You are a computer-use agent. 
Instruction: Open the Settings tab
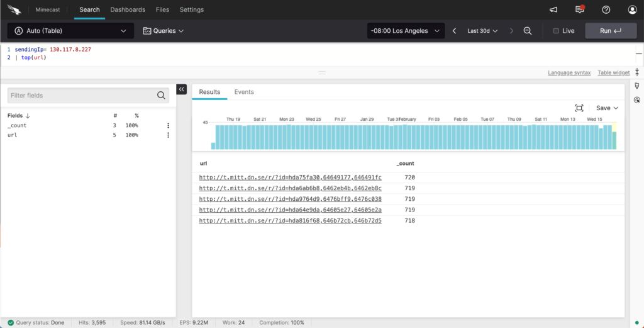coord(191,9)
